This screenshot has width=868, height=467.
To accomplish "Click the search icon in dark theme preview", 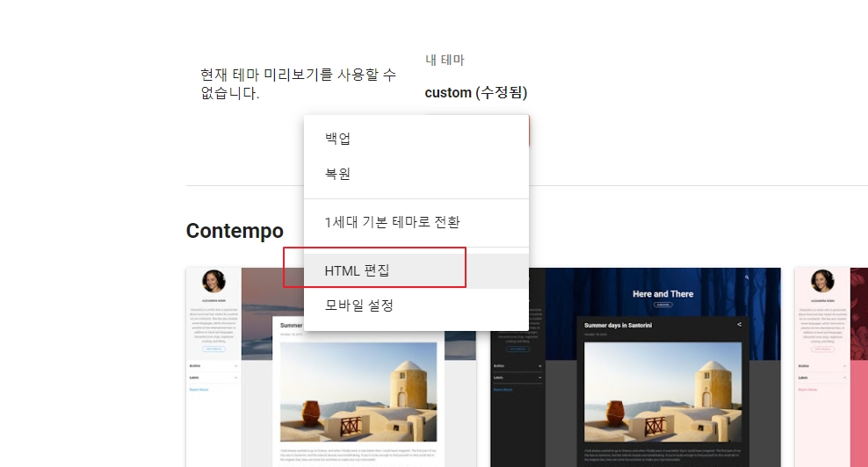I will [746, 277].
